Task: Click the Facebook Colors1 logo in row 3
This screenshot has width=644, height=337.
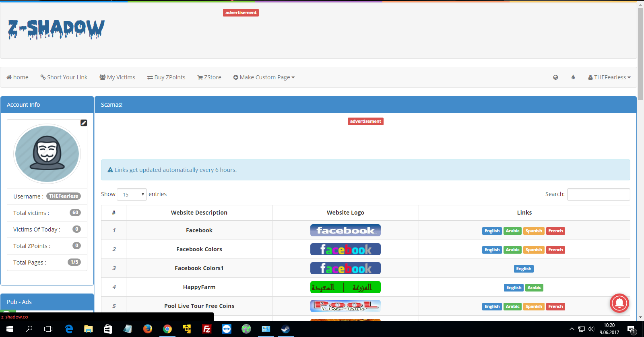Action: 345,268
